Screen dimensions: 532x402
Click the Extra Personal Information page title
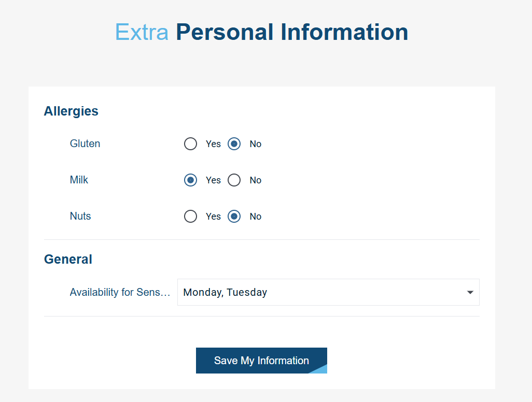point(261,32)
